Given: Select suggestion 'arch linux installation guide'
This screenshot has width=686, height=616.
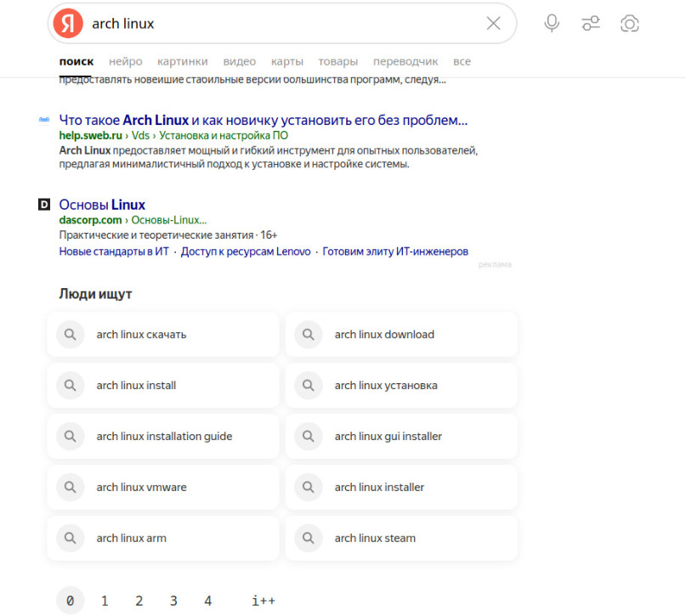Looking at the screenshot, I should (x=164, y=437).
